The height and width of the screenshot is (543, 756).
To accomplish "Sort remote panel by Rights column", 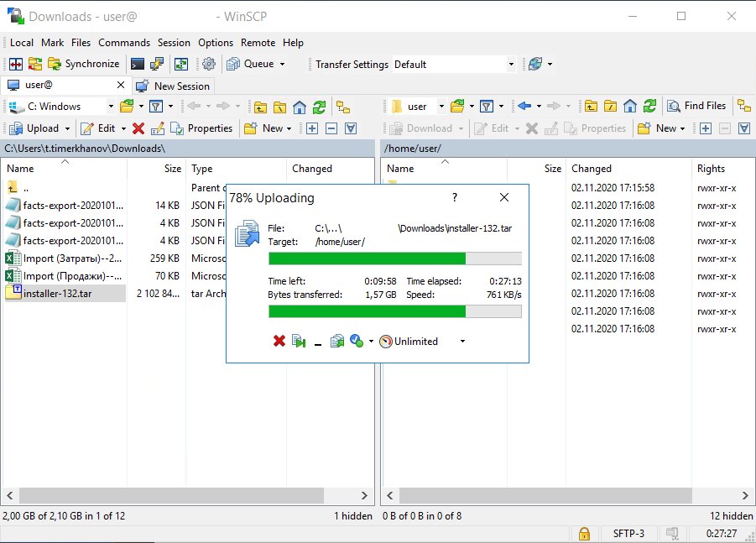I will [x=711, y=169].
